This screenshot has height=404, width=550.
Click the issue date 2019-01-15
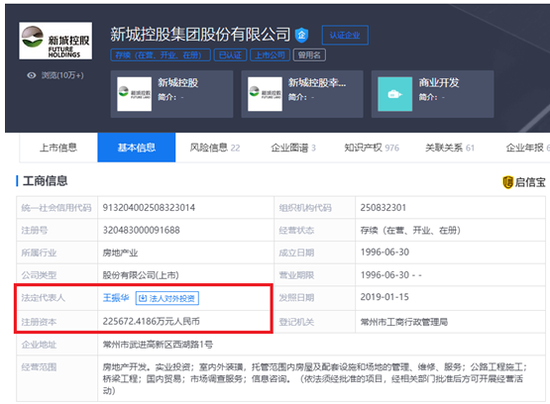tap(384, 297)
